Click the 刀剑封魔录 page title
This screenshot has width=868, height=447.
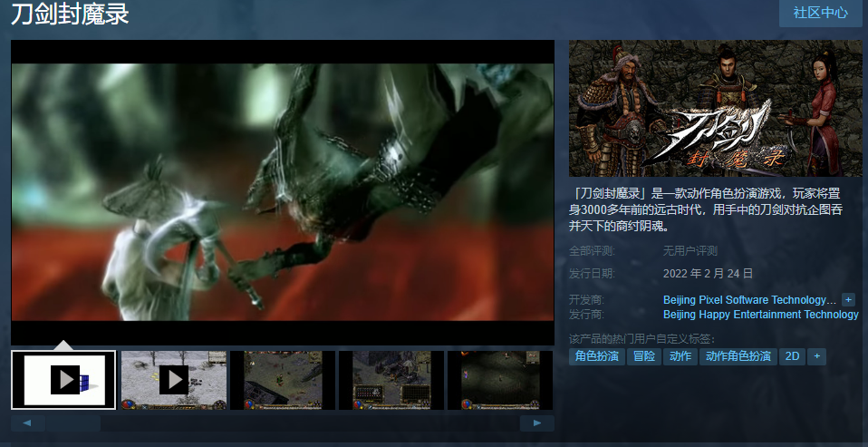pyautogui.click(x=70, y=14)
